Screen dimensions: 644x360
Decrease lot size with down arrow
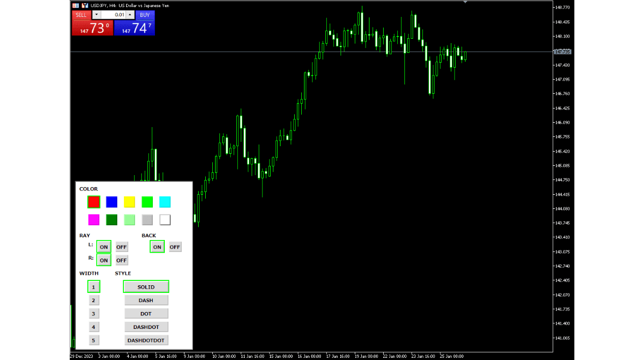click(x=97, y=15)
